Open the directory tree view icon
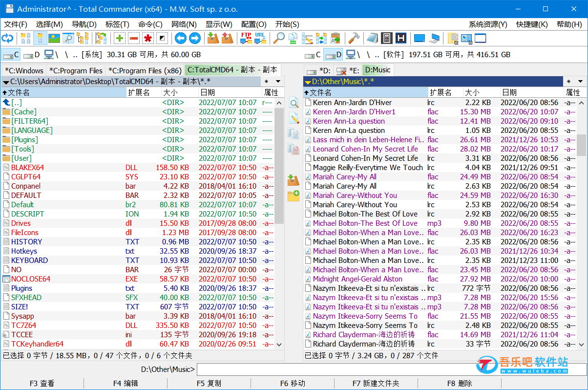This screenshot has height=390, width=588. 83,38
